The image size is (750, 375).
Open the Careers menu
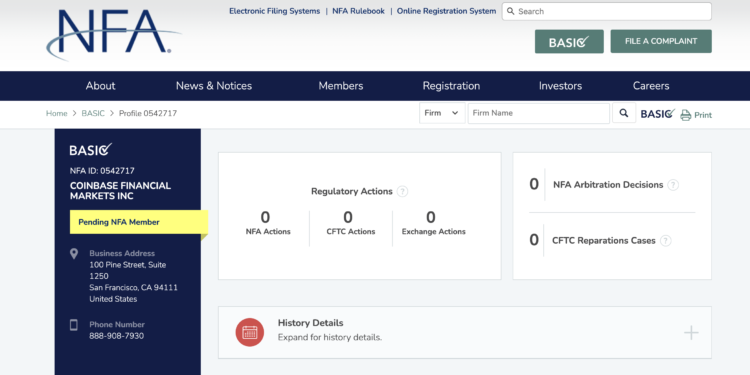[x=651, y=86]
